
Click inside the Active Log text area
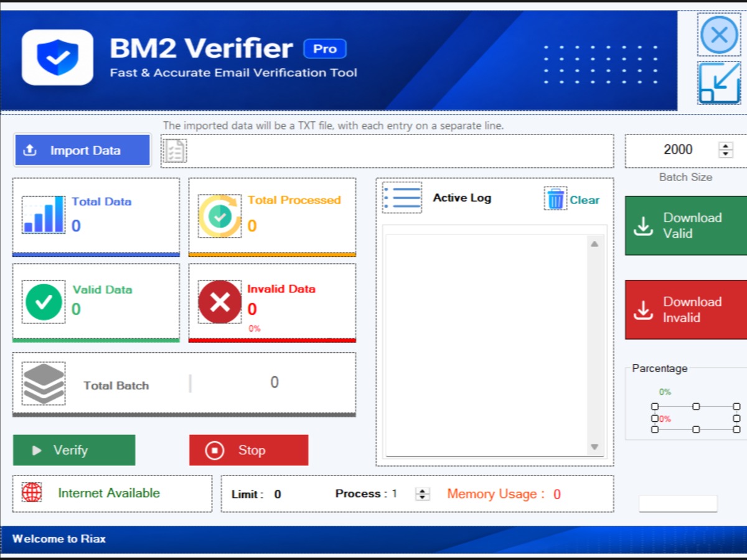[x=487, y=345]
